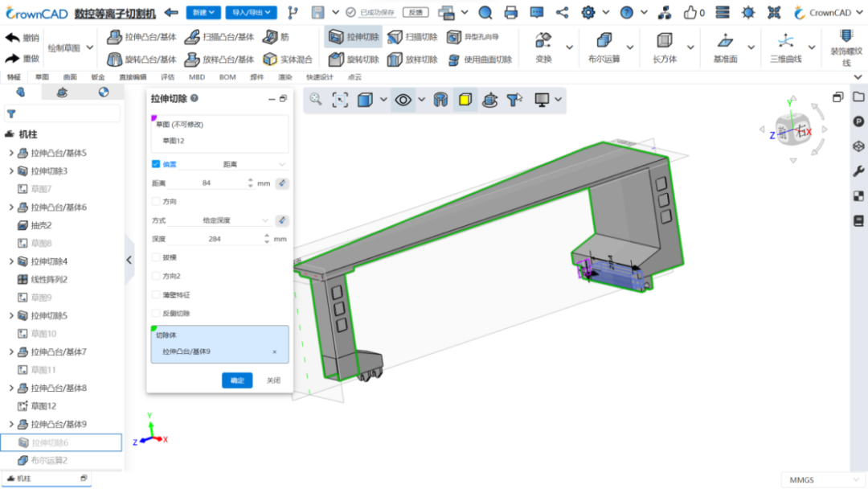Open the share icon in top bar
This screenshot has height=489, width=868.
[562, 12]
